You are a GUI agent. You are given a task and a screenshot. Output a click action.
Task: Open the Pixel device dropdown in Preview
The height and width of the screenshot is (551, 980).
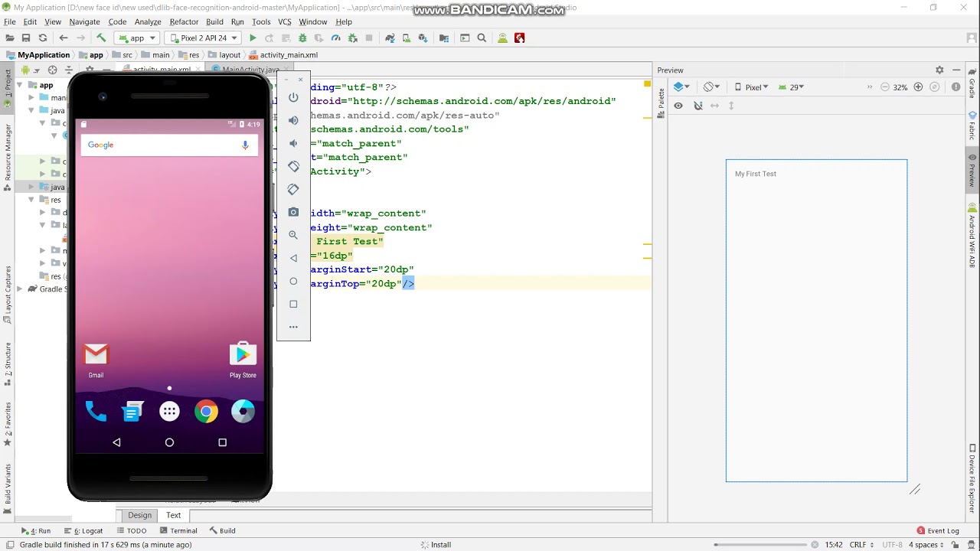752,87
